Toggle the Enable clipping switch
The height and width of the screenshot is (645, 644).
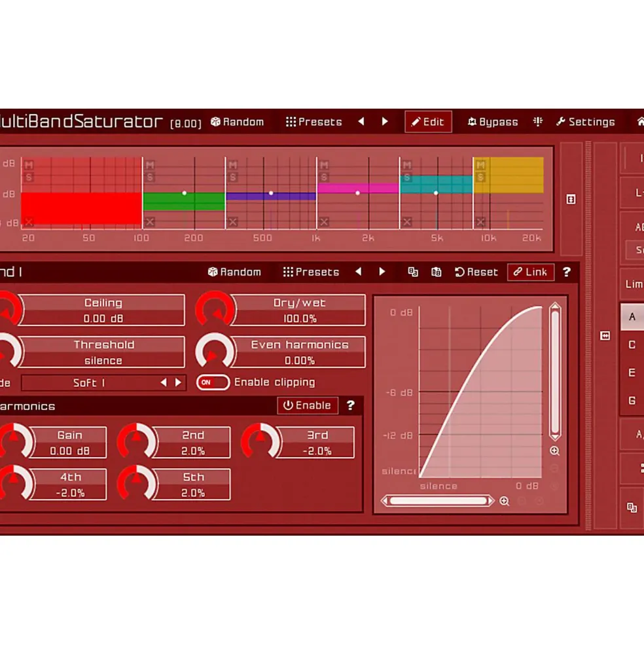click(213, 382)
